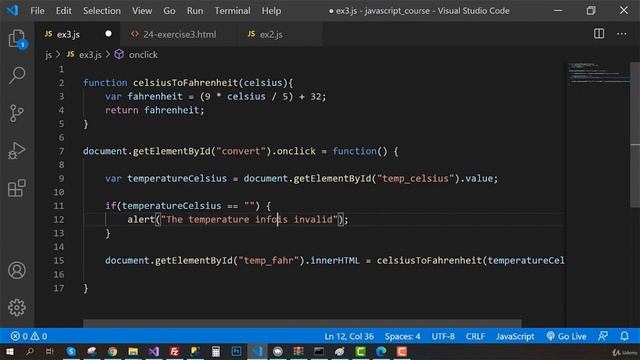Open Google Chrome from the taskbar
Image resolution: width=640 pixels, height=360 pixels.
pos(112,351)
